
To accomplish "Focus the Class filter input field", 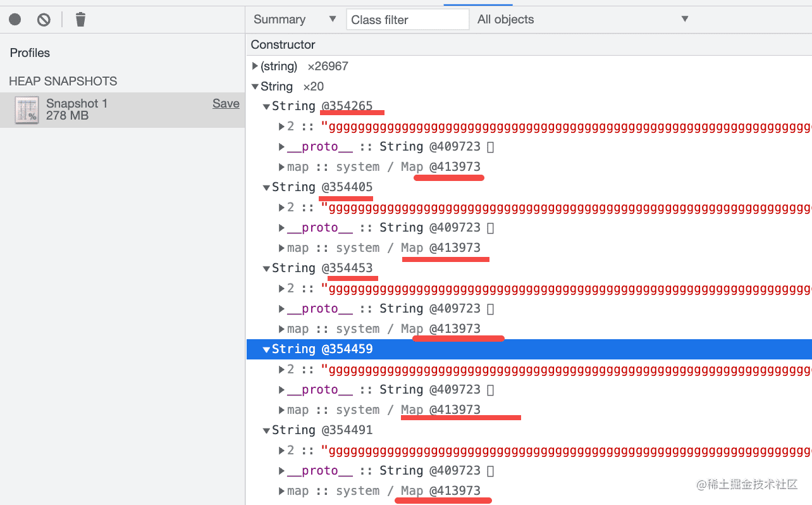I will (x=407, y=20).
